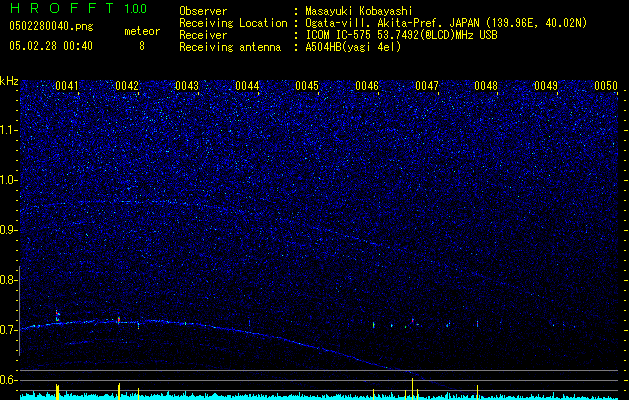
Task: Click the 0.7 kHz axis label
Action: 9,330
